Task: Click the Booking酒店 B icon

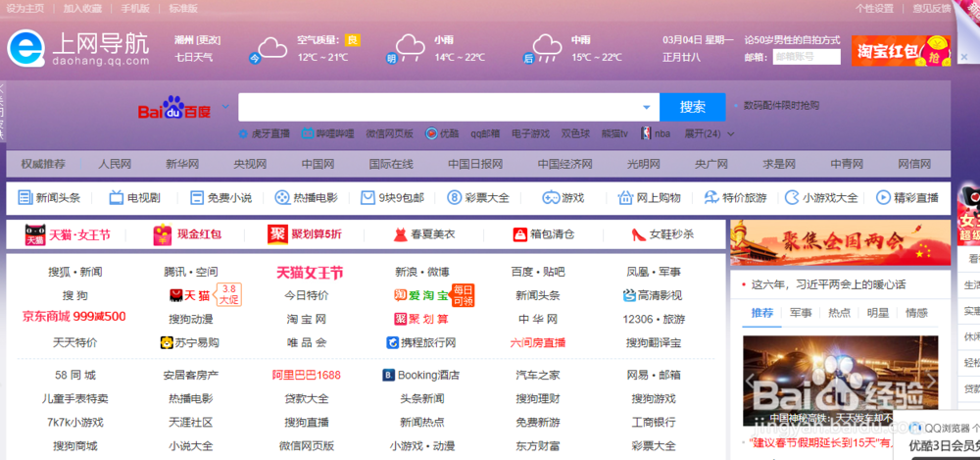Action: pos(388,375)
